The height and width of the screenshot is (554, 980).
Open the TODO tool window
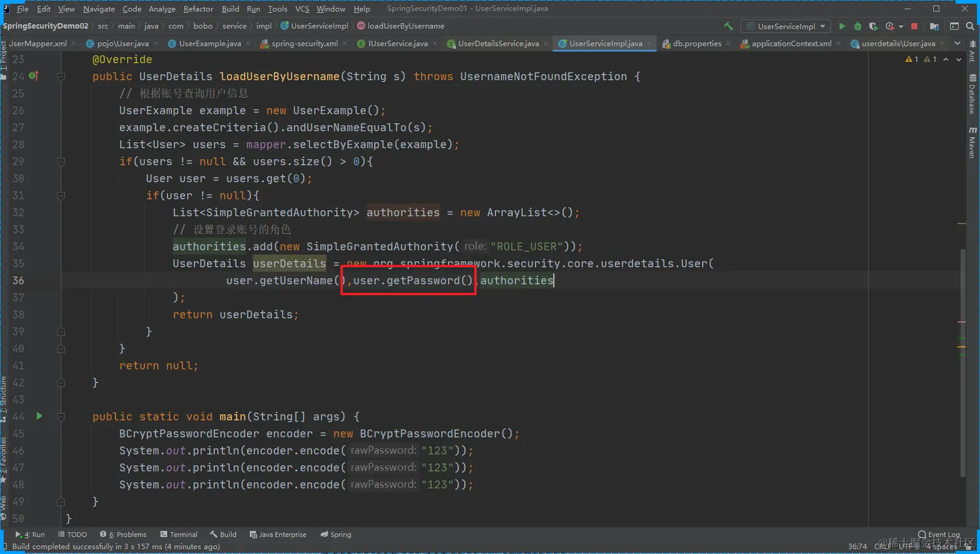tap(72, 535)
